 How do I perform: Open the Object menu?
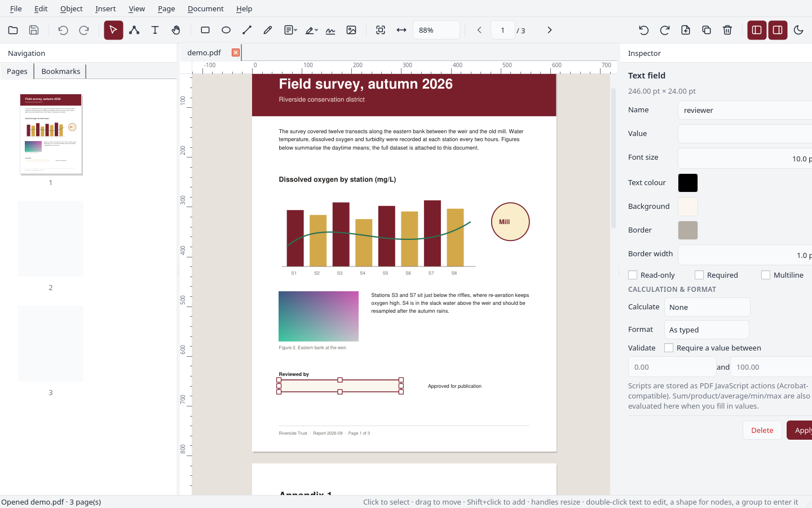(71, 8)
